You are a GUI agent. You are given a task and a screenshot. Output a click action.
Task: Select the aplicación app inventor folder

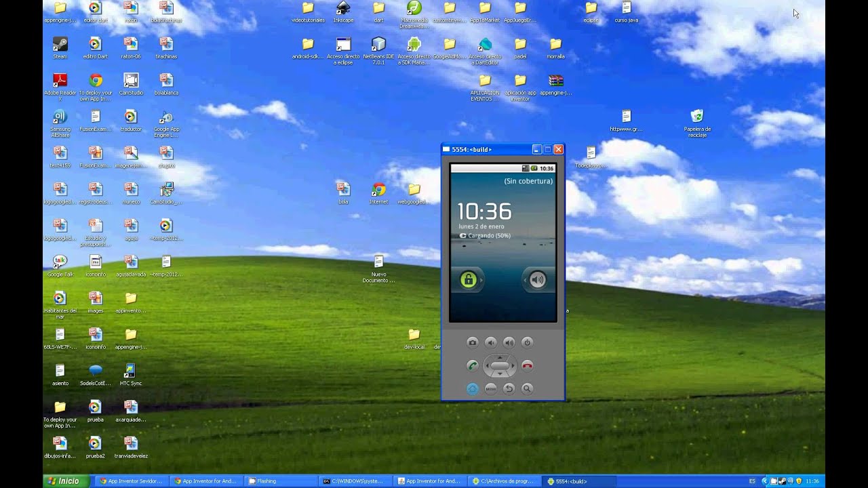pos(520,87)
